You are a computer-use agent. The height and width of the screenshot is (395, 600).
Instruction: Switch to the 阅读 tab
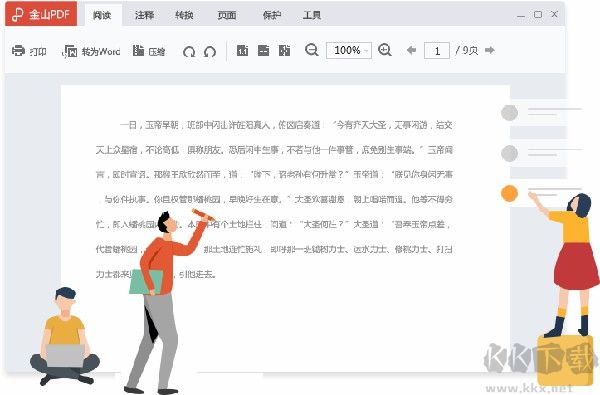[x=102, y=15]
